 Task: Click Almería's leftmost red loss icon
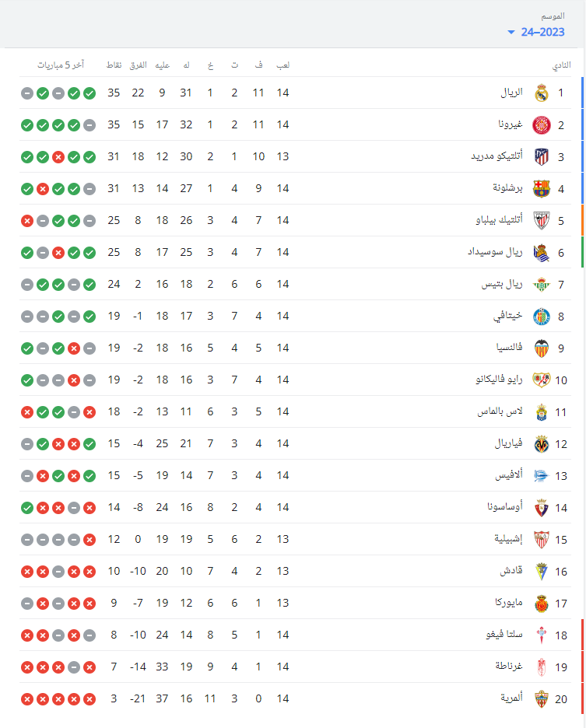click(x=27, y=698)
